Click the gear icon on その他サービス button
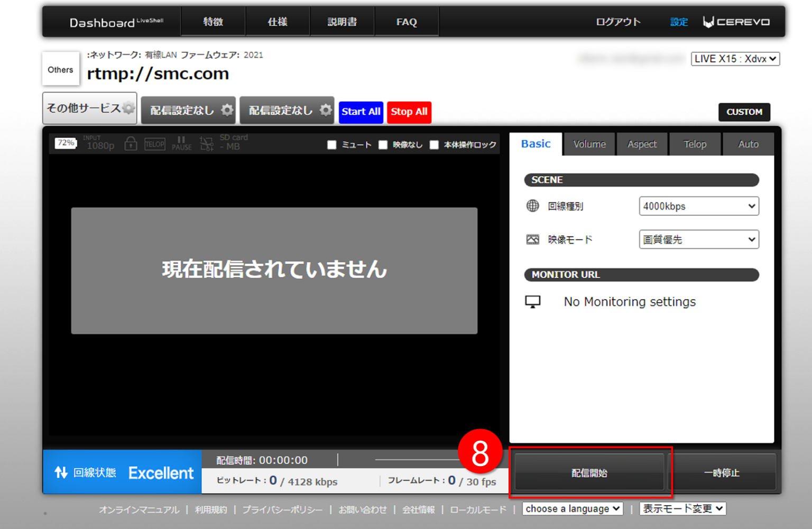This screenshot has width=812, height=529. point(128,108)
